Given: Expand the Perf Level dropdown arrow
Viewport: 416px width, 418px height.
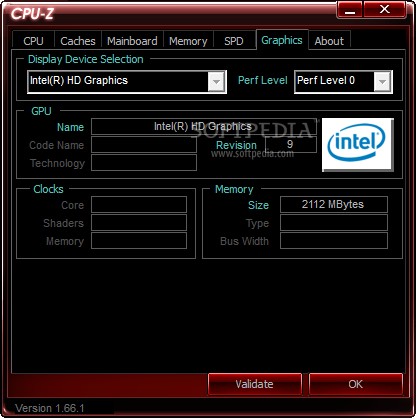Looking at the screenshot, I should [382, 81].
